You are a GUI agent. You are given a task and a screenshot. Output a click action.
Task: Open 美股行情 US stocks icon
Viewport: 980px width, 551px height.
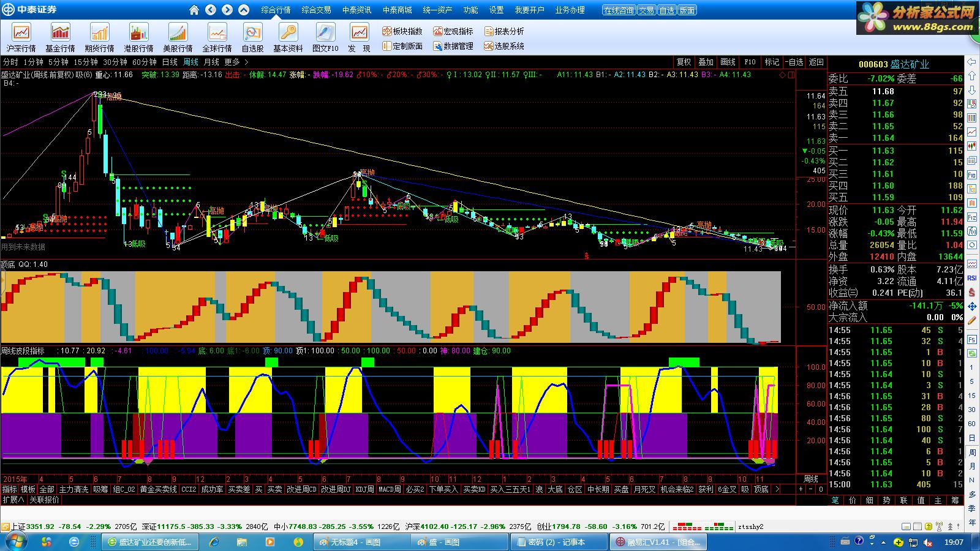coord(178,37)
